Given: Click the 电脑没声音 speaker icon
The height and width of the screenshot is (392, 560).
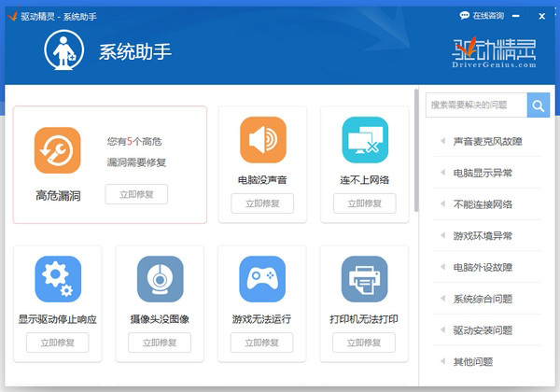Looking at the screenshot, I should pos(262,140).
